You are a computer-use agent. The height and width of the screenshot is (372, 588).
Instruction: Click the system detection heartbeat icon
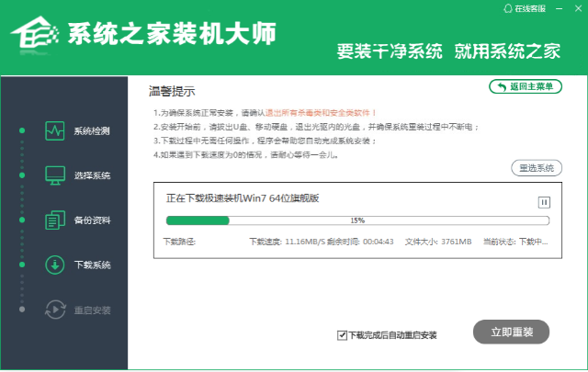(x=55, y=130)
